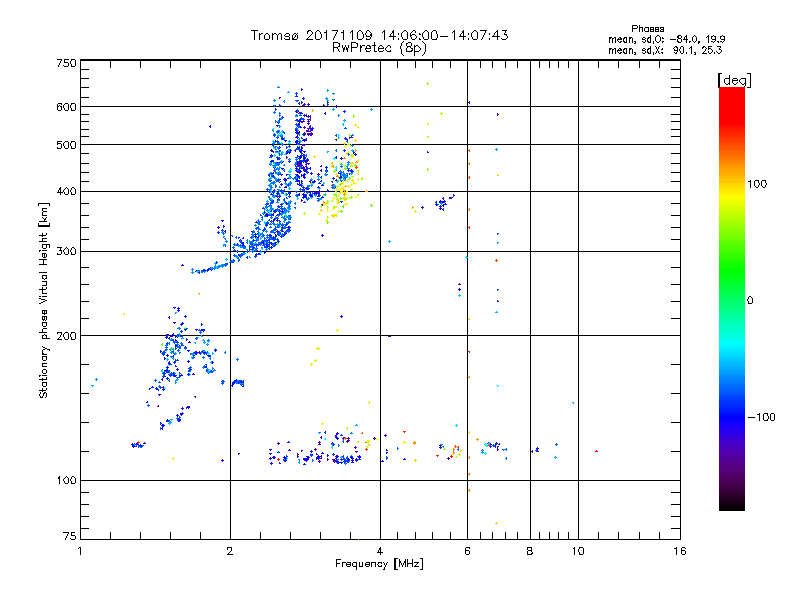Select the "mean, sd,X: 90.1, 25.3" line

pos(665,50)
